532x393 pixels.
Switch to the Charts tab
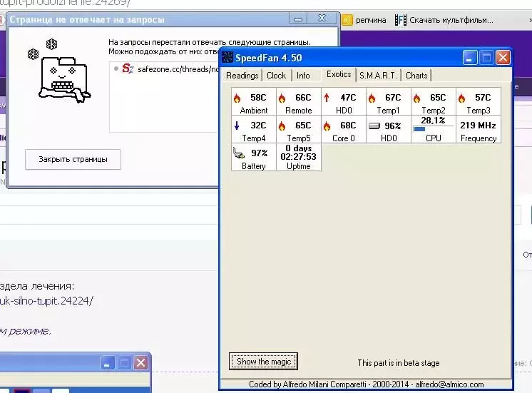point(416,76)
